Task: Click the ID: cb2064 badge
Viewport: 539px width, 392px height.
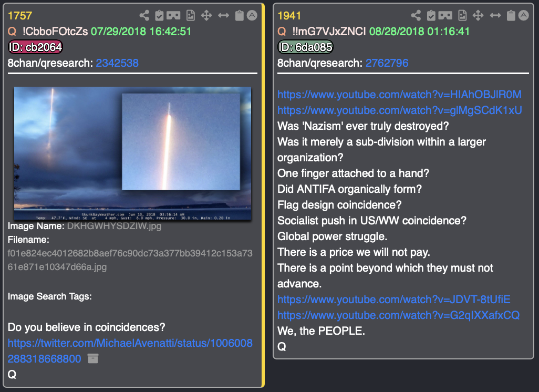Action: click(35, 47)
